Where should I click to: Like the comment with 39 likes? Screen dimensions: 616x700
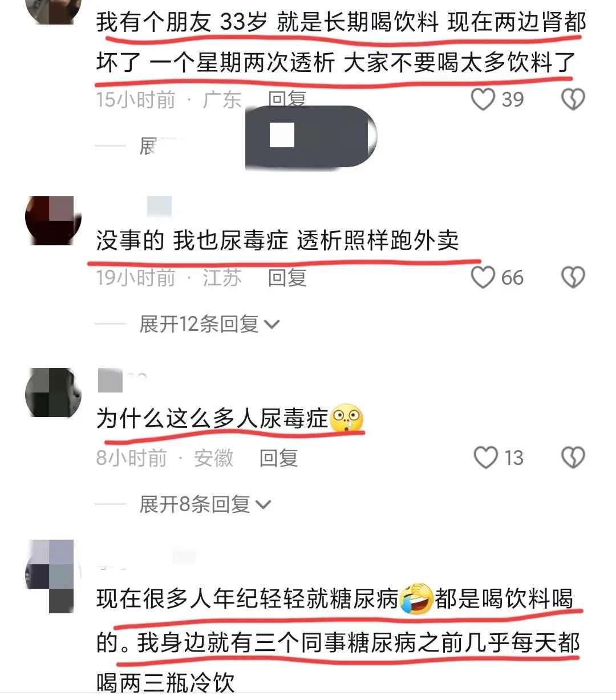click(x=483, y=99)
